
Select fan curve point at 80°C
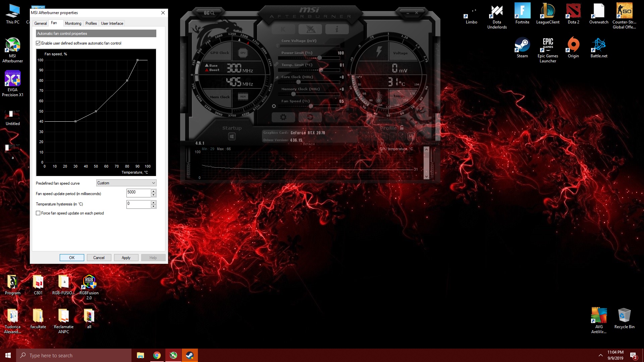(x=127, y=80)
